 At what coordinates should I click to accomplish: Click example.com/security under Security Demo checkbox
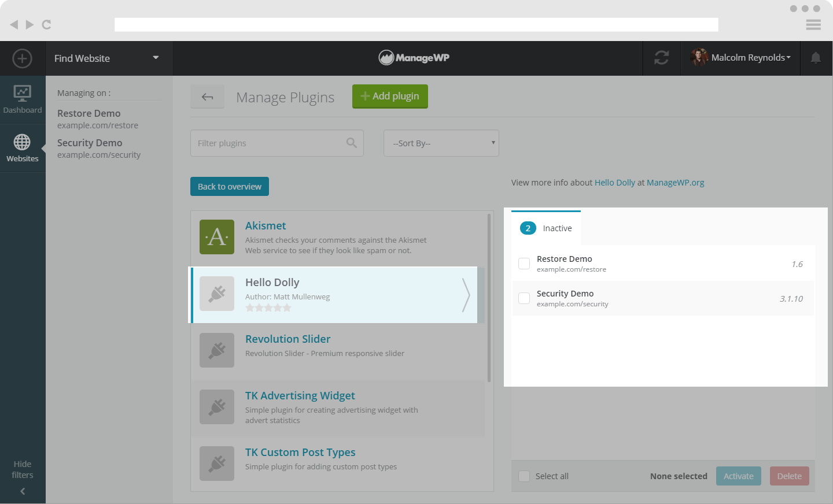pos(573,304)
